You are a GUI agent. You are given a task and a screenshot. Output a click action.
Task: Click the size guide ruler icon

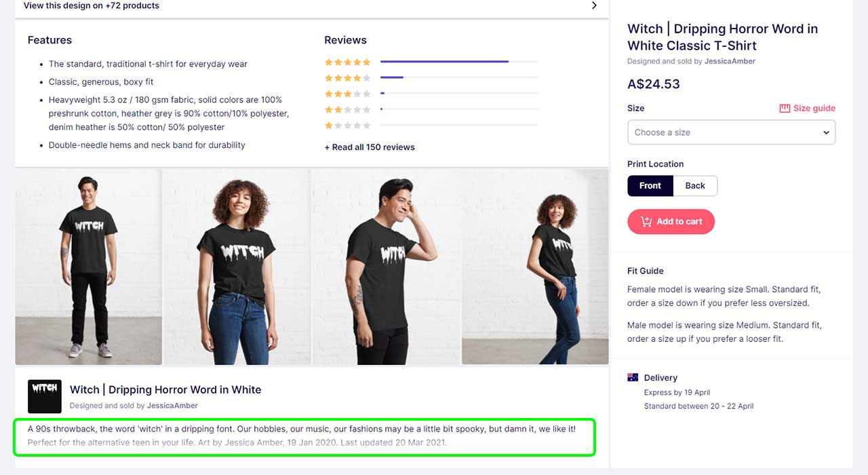click(x=785, y=109)
